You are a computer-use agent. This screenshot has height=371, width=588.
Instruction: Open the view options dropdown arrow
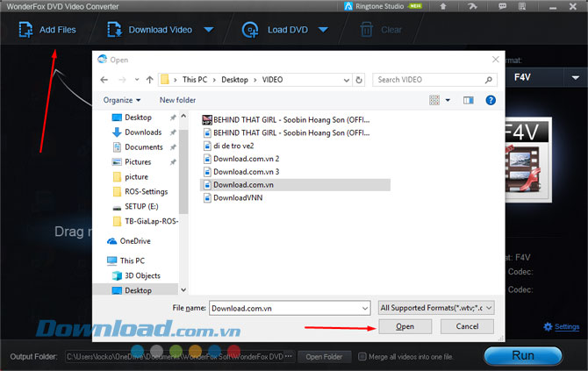pyautogui.click(x=448, y=100)
